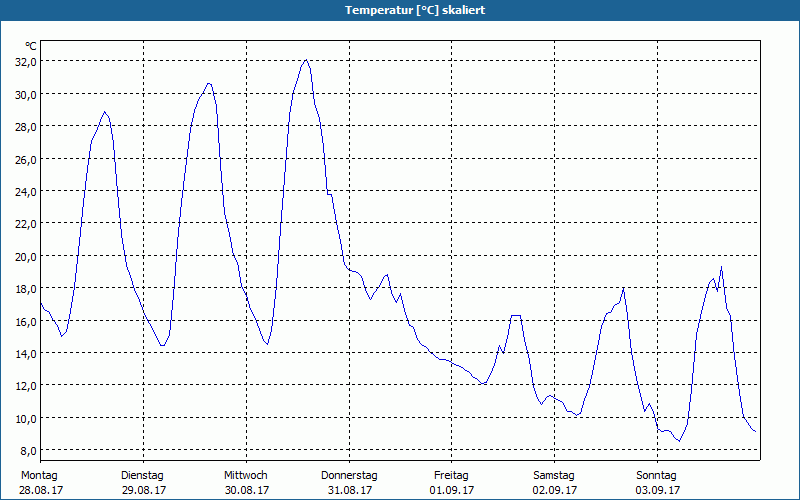This screenshot has height=500, width=800.
Task: Select the 26,0 y-axis value
Action: pyautogui.click(x=25, y=159)
